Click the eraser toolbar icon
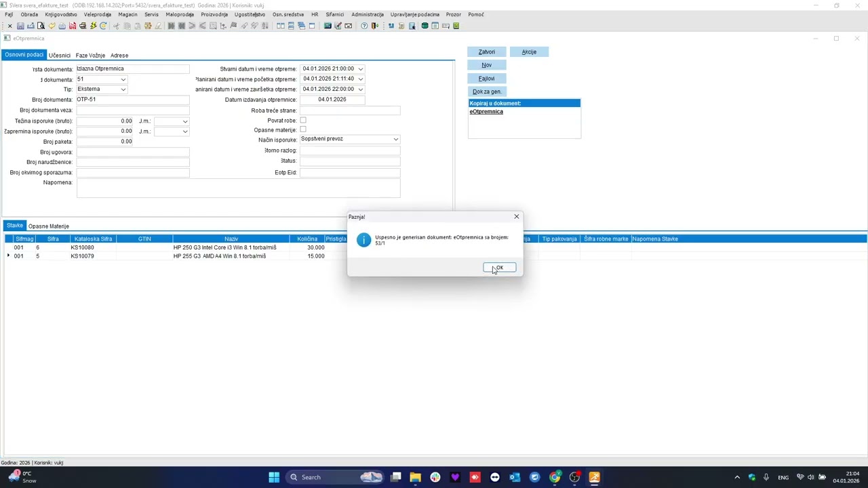 pyautogui.click(x=158, y=26)
